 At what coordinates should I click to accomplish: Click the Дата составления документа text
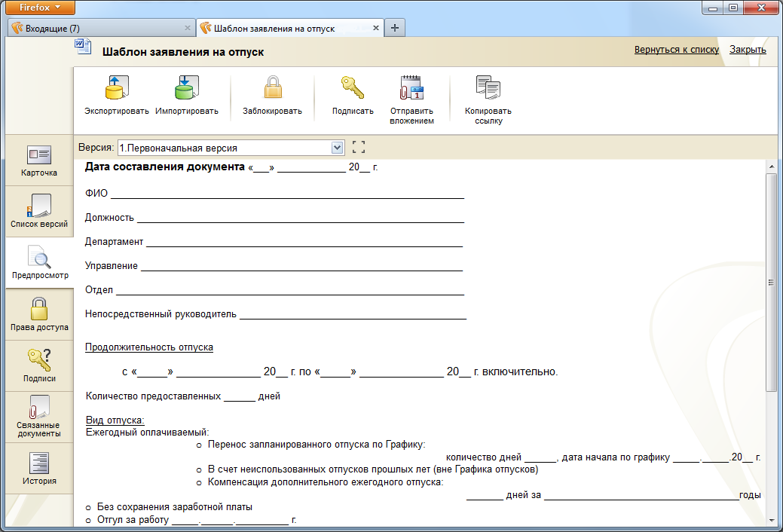(165, 167)
